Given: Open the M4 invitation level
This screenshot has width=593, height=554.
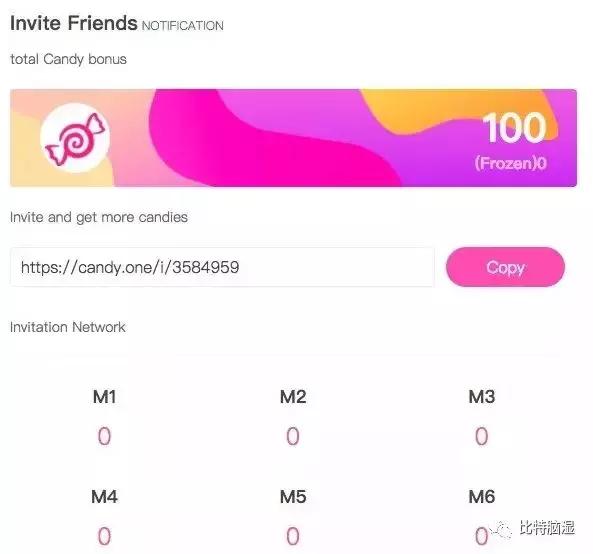Looking at the screenshot, I should click(x=104, y=497).
